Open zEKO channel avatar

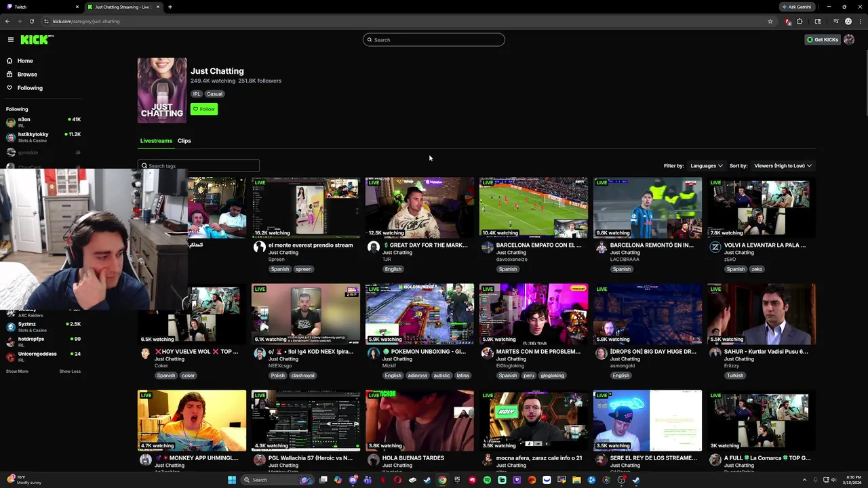pyautogui.click(x=715, y=247)
